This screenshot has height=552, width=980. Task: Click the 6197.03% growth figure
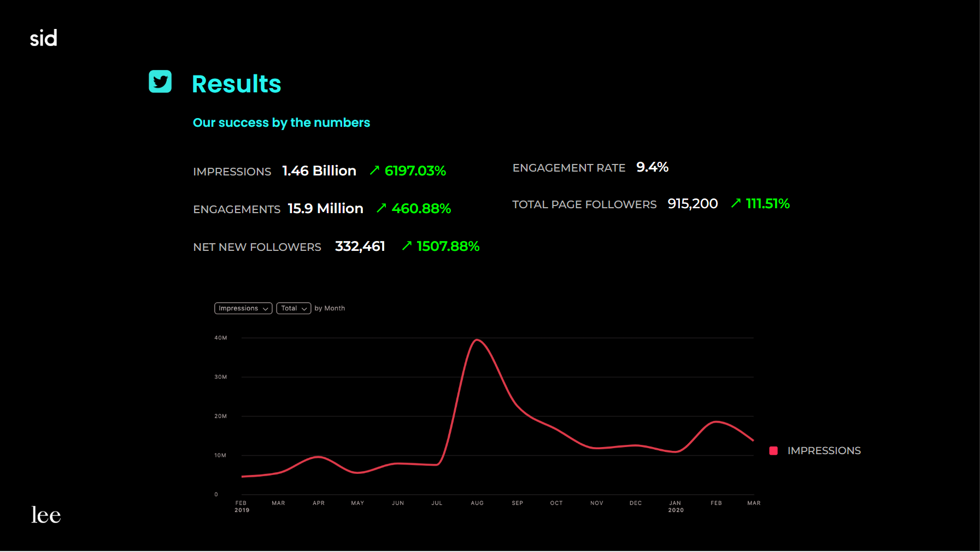pos(415,171)
